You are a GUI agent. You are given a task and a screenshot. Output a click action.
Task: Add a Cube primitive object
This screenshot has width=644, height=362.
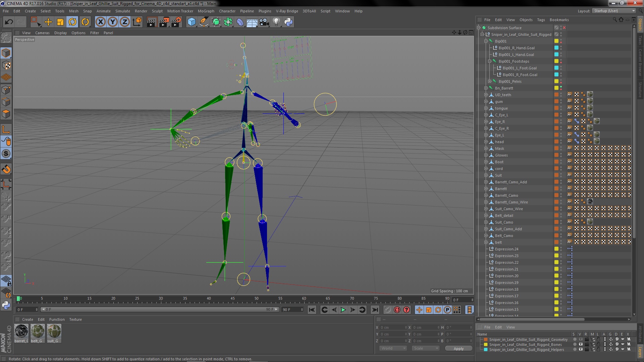pyautogui.click(x=192, y=22)
